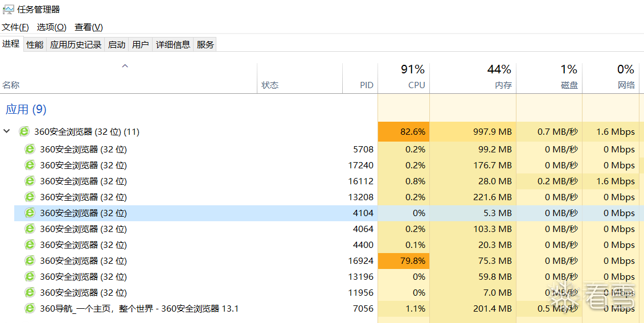Click the browser icon on the PID 4400 row

[x=30, y=245]
